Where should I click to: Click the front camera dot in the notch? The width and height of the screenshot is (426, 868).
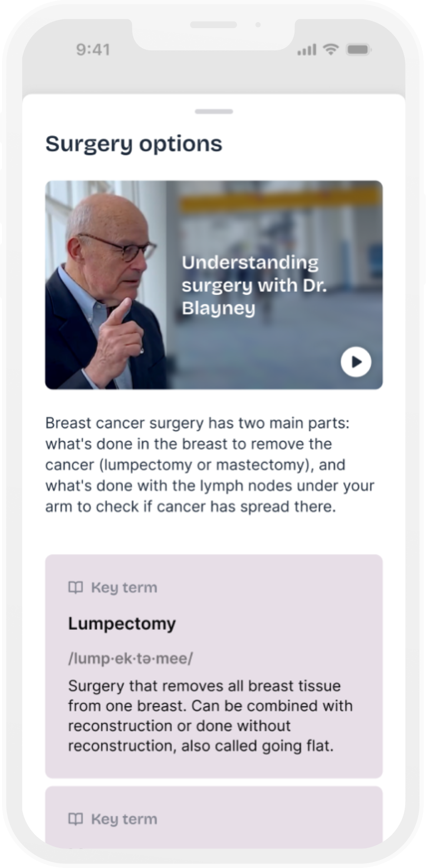[x=258, y=25]
